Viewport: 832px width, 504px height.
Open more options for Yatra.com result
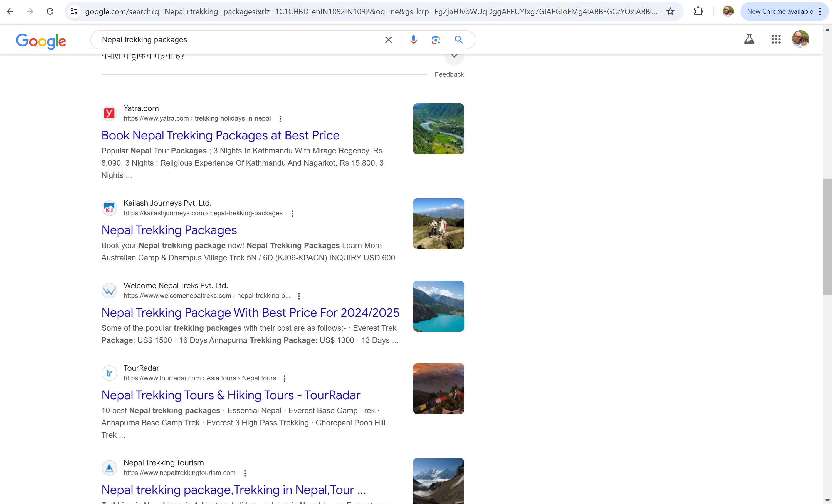(280, 119)
